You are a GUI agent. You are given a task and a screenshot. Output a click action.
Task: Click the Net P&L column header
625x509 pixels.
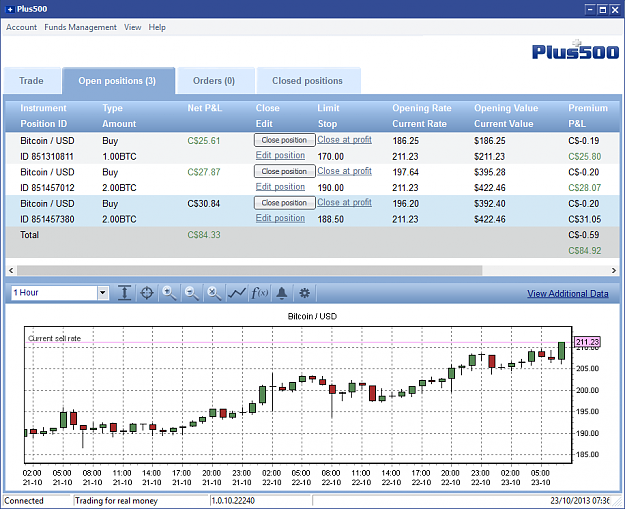coord(204,108)
